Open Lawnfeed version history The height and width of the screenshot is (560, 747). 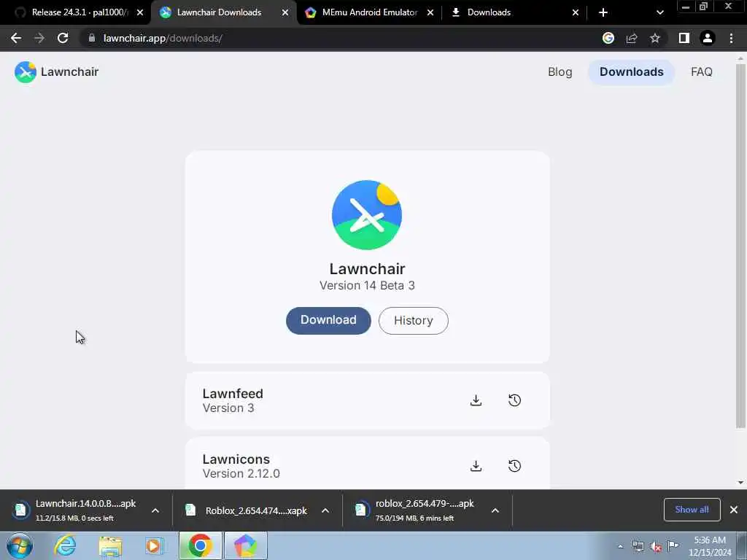click(514, 400)
